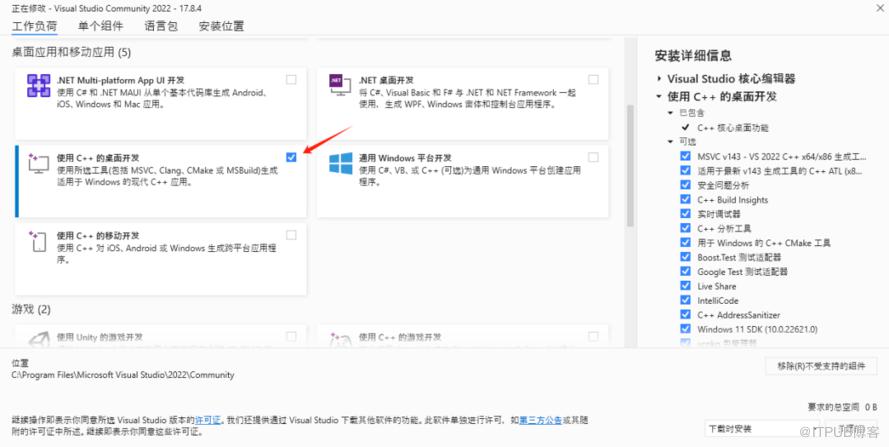Check the 通用 Windows 平台开发 workload checkbox
Viewport: 889px width, 447px height.
click(x=593, y=157)
